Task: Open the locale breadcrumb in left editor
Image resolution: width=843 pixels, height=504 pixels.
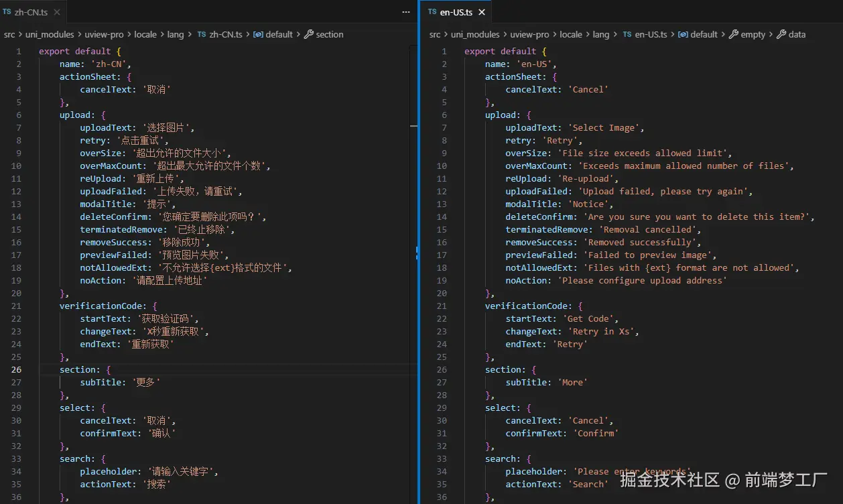Action: 145,34
